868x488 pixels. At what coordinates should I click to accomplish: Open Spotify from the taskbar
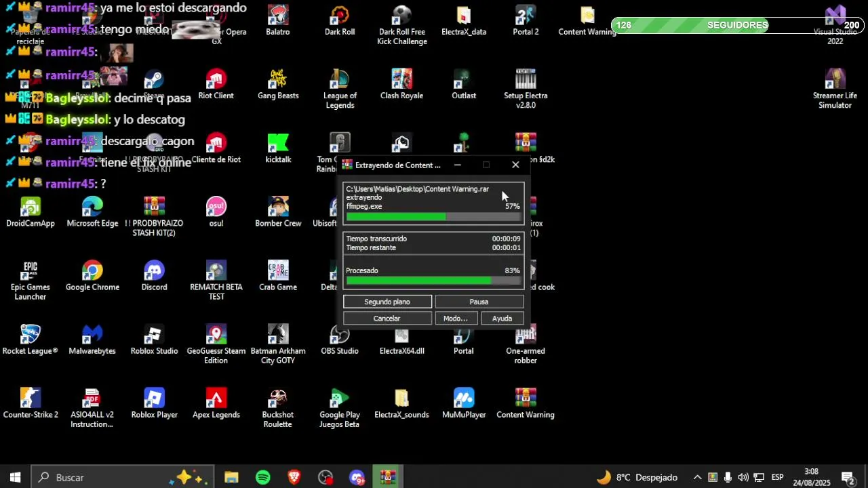(263, 477)
